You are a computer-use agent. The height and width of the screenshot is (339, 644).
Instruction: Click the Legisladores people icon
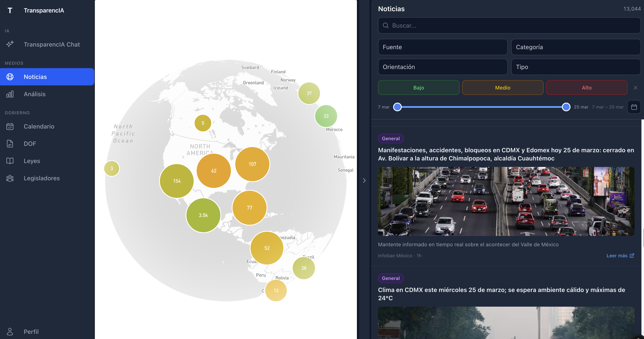[x=10, y=178]
